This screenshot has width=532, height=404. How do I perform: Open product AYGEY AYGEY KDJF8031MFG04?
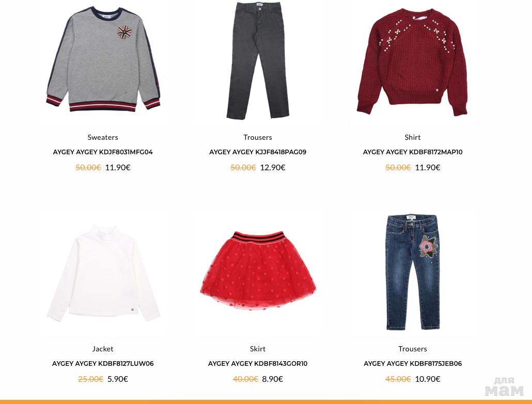click(x=103, y=152)
